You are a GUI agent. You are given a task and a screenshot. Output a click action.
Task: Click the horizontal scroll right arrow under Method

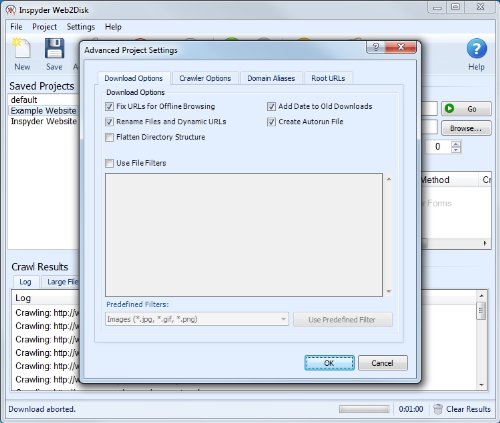pos(485,243)
